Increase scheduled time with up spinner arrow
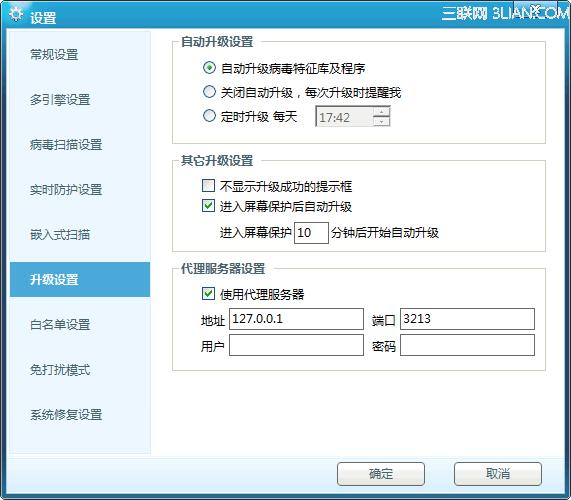The width and height of the screenshot is (571, 500). click(x=381, y=112)
